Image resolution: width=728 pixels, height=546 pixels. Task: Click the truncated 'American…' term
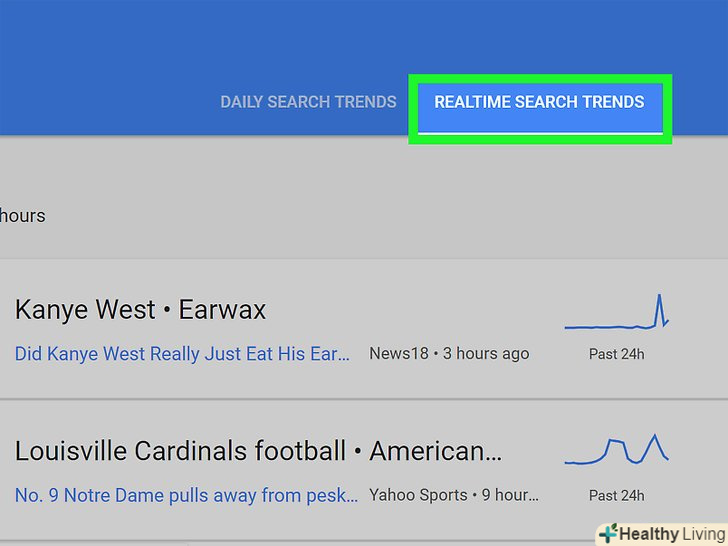(436, 452)
